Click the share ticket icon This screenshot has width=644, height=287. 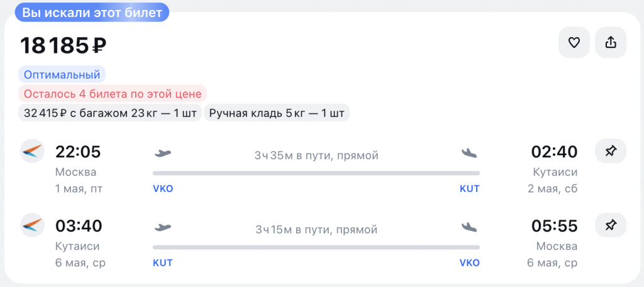(611, 43)
